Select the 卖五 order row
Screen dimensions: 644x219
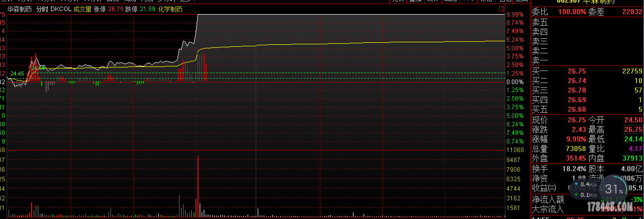(588, 22)
